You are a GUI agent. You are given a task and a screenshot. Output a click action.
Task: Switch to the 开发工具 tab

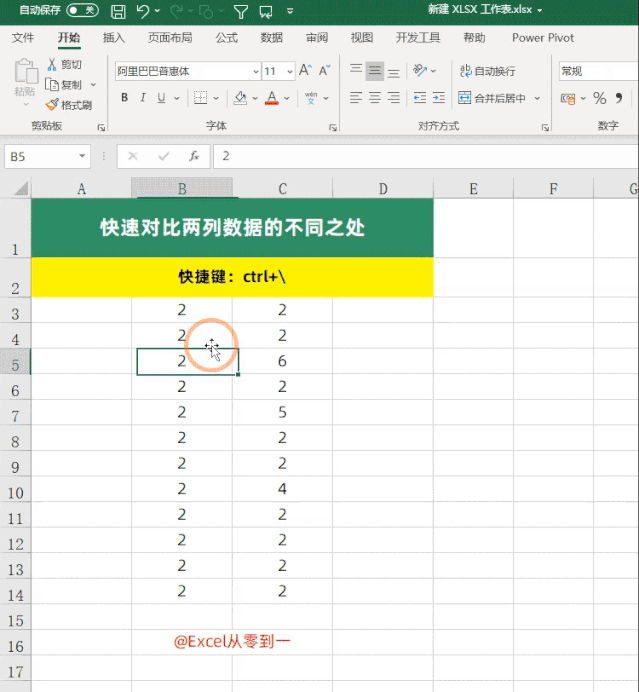point(418,38)
